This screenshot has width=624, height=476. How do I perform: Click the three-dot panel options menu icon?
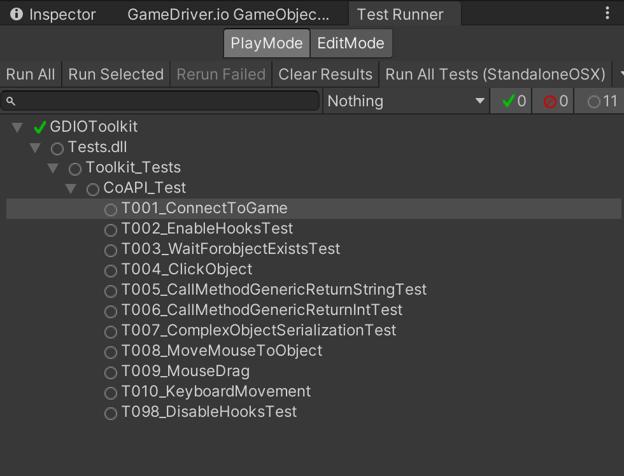(607, 14)
